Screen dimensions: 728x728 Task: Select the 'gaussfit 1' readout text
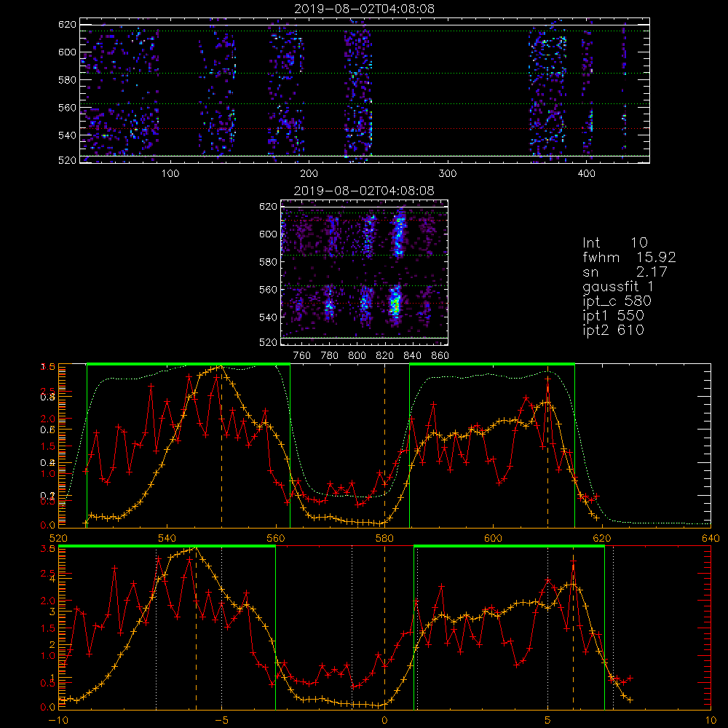click(x=618, y=286)
